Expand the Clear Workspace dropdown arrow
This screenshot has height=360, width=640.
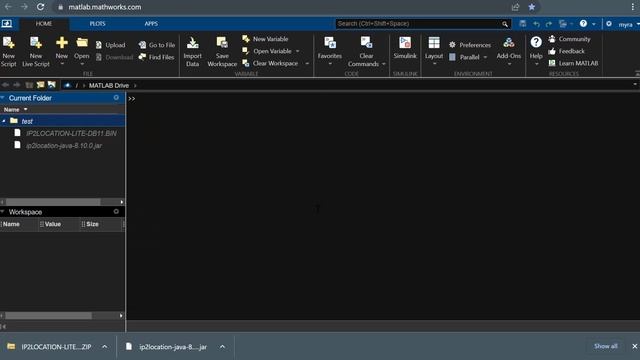(307, 64)
